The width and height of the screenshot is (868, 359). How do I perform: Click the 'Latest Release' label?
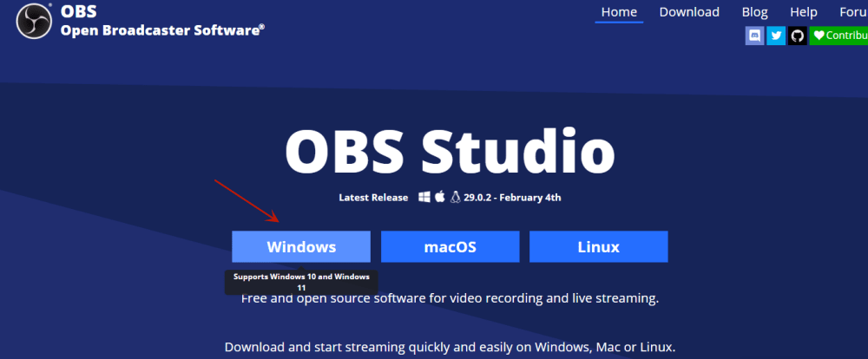pyautogui.click(x=373, y=198)
